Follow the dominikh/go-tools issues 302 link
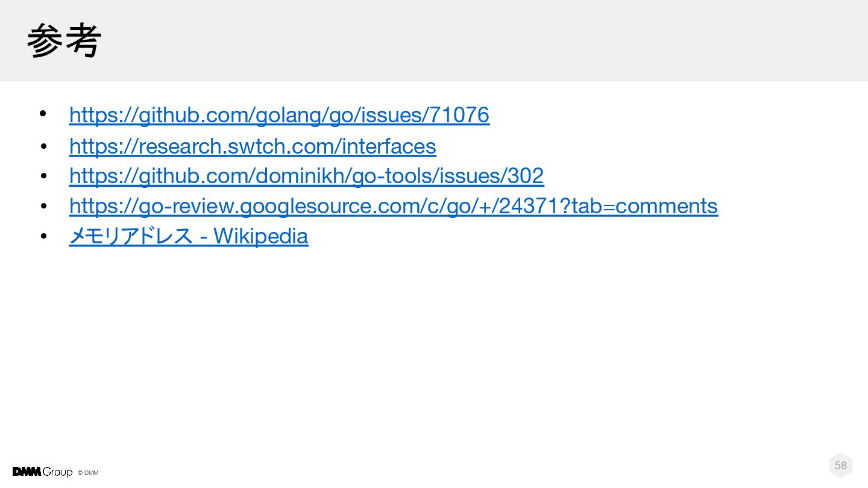The width and height of the screenshot is (868, 488). [x=306, y=175]
